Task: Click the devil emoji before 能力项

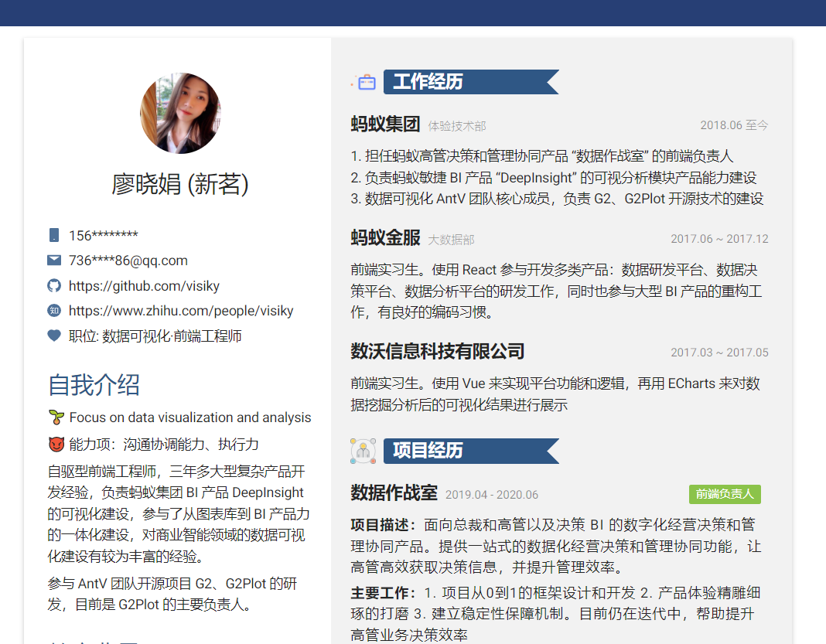Action: [56, 445]
